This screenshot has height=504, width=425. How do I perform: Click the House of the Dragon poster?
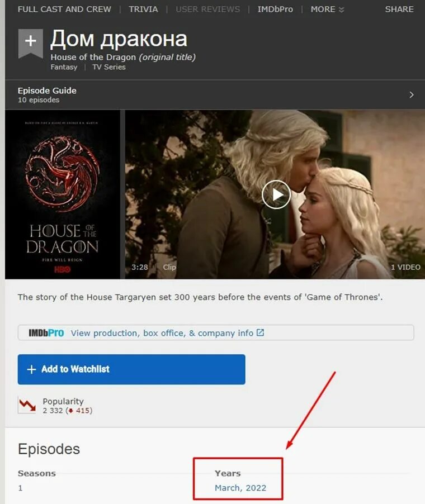click(x=63, y=194)
